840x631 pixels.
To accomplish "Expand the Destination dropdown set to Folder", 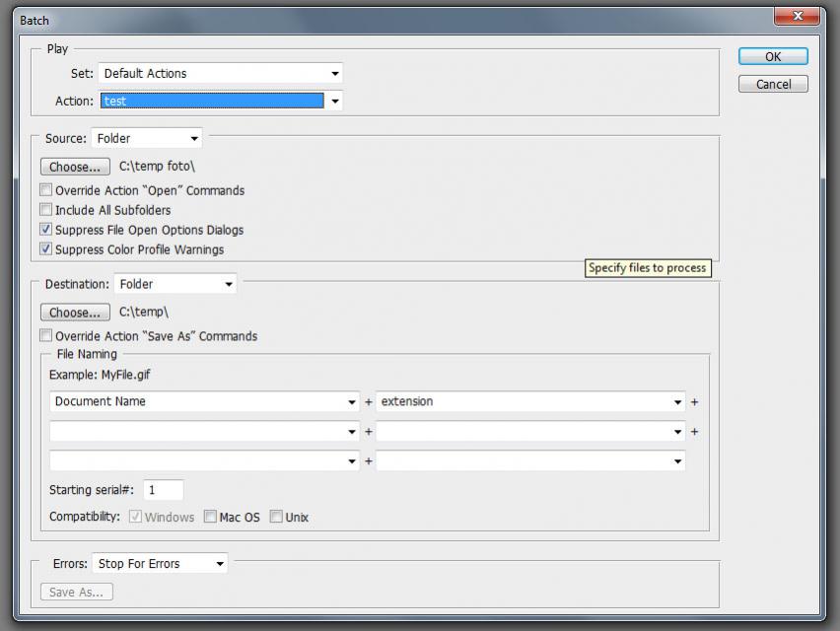I will (175, 284).
